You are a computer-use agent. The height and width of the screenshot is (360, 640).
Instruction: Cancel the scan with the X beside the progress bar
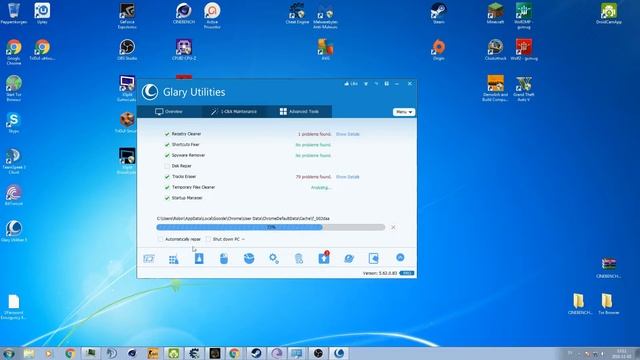click(x=393, y=227)
